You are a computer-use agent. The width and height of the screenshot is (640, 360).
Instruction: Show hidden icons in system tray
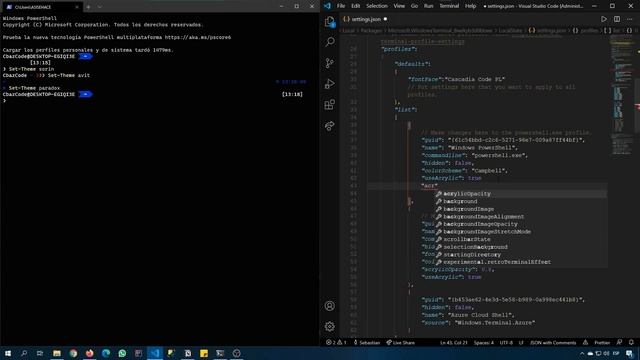click(582, 353)
